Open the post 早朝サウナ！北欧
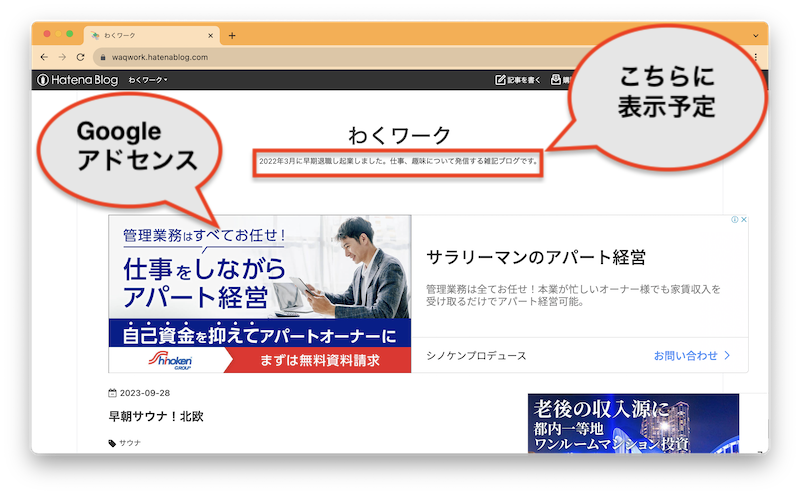This screenshot has width=800, height=495. (x=156, y=416)
